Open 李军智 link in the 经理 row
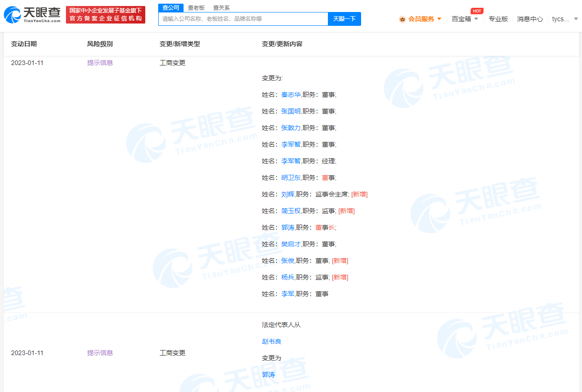 pyautogui.click(x=291, y=161)
